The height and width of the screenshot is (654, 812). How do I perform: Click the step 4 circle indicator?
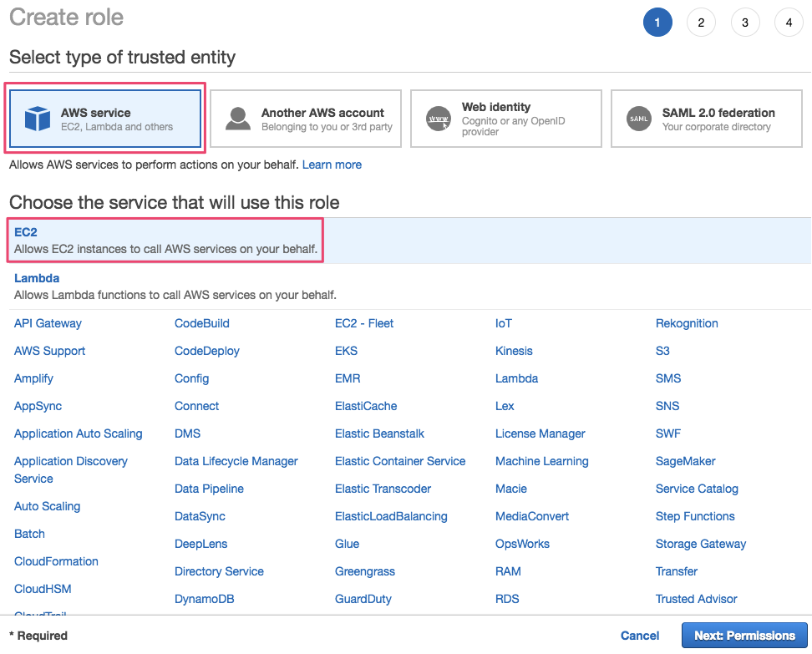(x=789, y=22)
